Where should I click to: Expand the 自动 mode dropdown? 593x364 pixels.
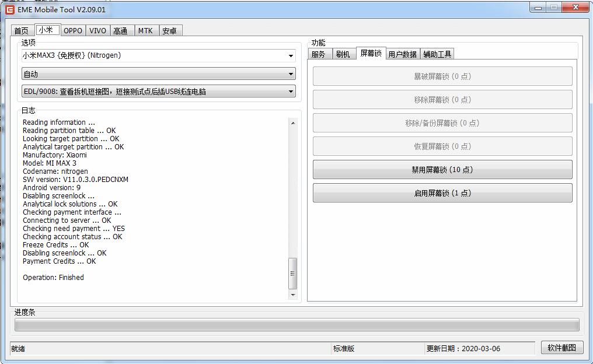click(x=158, y=73)
